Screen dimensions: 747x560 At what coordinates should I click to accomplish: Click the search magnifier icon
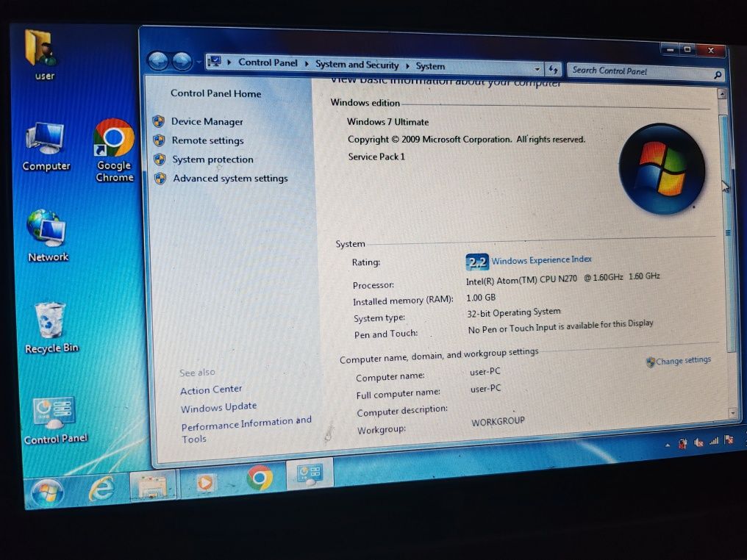pos(718,75)
